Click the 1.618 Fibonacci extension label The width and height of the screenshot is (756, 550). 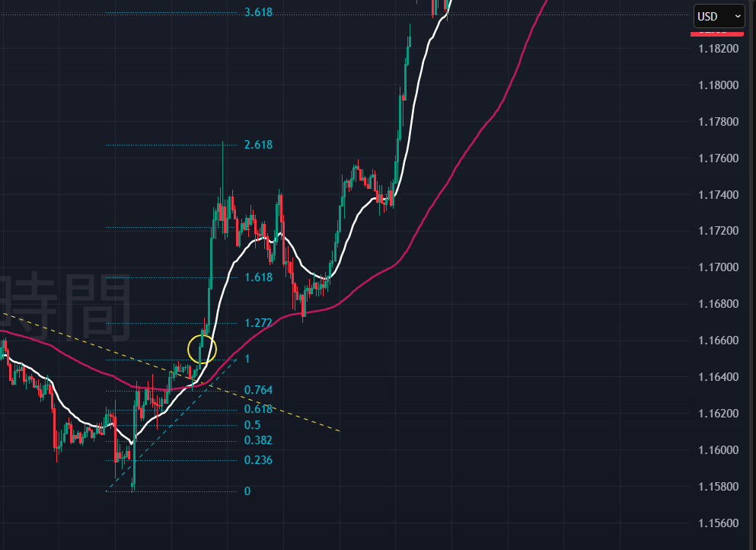[258, 277]
